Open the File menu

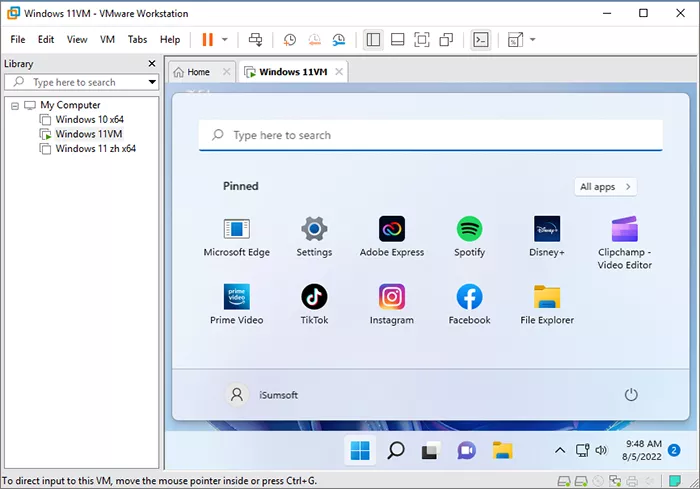click(17, 39)
